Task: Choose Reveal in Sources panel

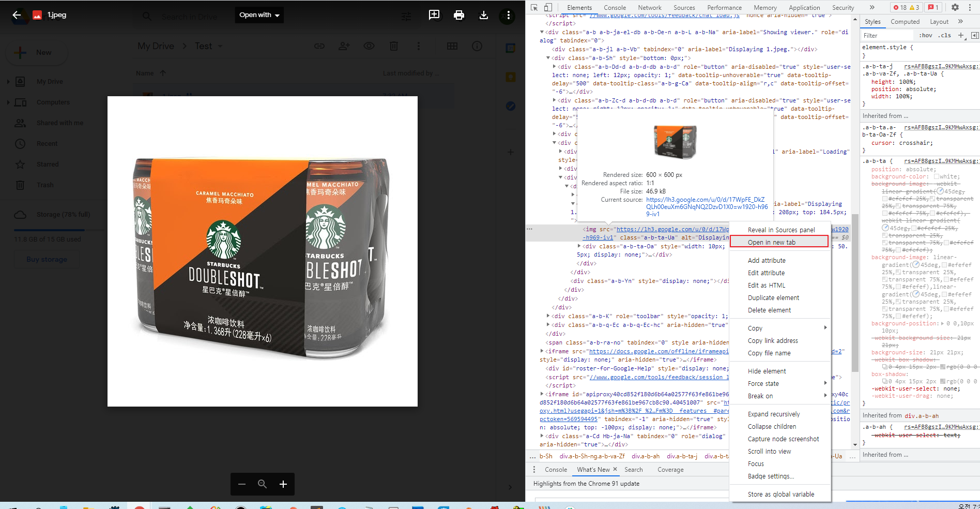Action: (780, 230)
